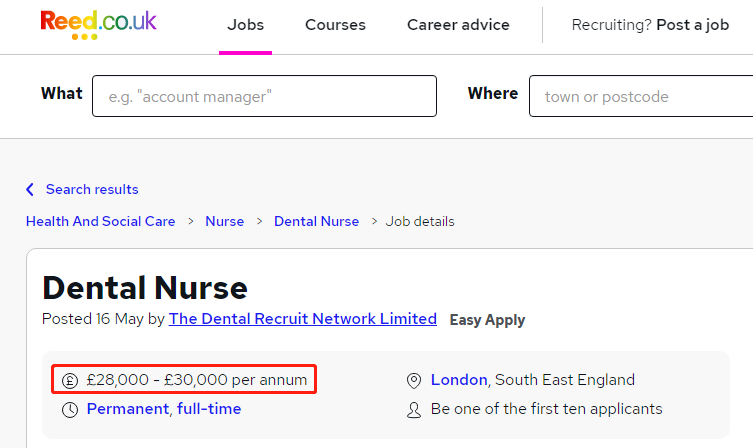The width and height of the screenshot is (753, 448).
Task: Click the Permanent job type link
Action: pyautogui.click(x=128, y=409)
